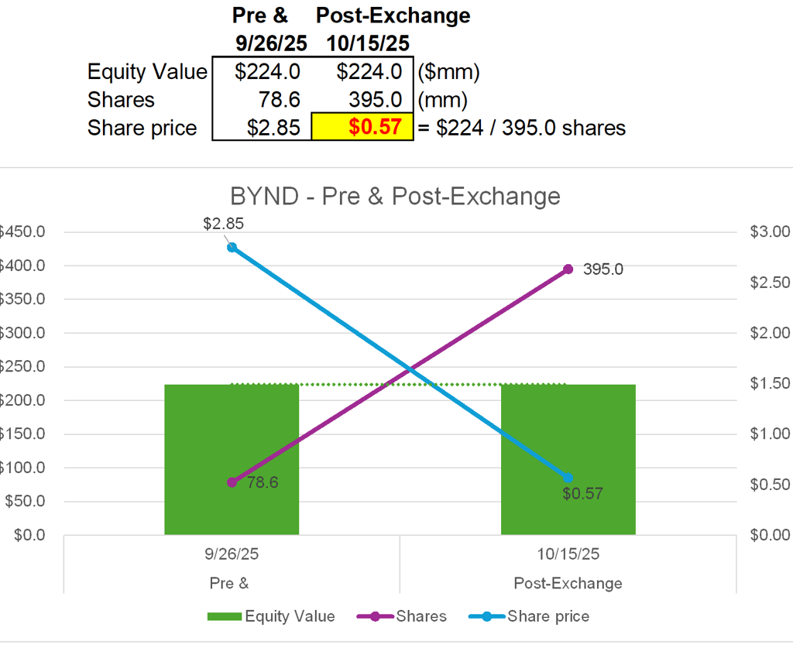Click the 78.6 shares cell
This screenshot has height=672, width=793.
[x=262, y=100]
